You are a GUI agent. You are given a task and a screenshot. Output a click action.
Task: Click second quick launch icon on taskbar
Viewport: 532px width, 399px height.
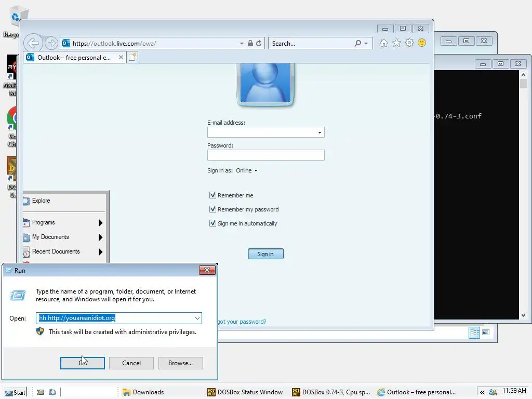click(52, 392)
